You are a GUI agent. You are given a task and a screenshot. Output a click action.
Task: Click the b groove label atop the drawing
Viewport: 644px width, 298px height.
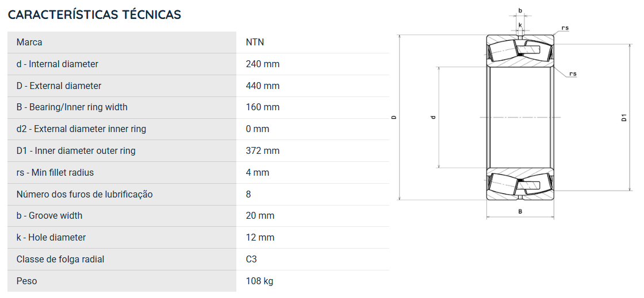coord(520,11)
